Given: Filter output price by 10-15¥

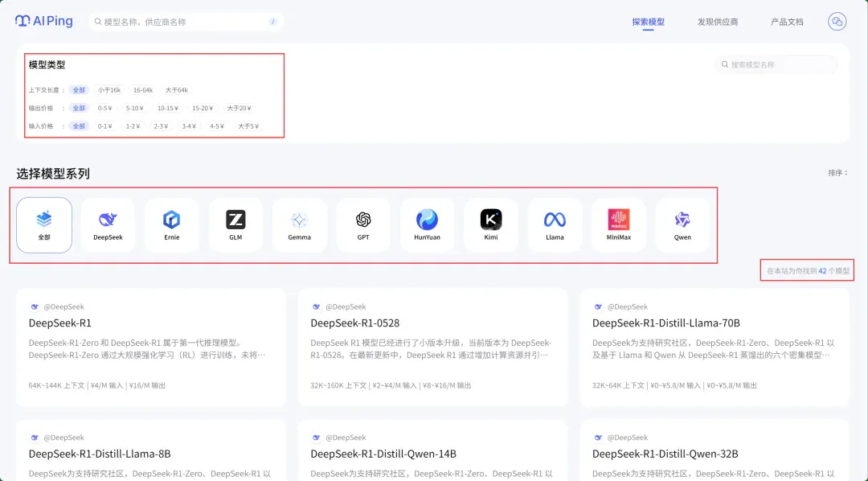Looking at the screenshot, I should click(x=168, y=108).
